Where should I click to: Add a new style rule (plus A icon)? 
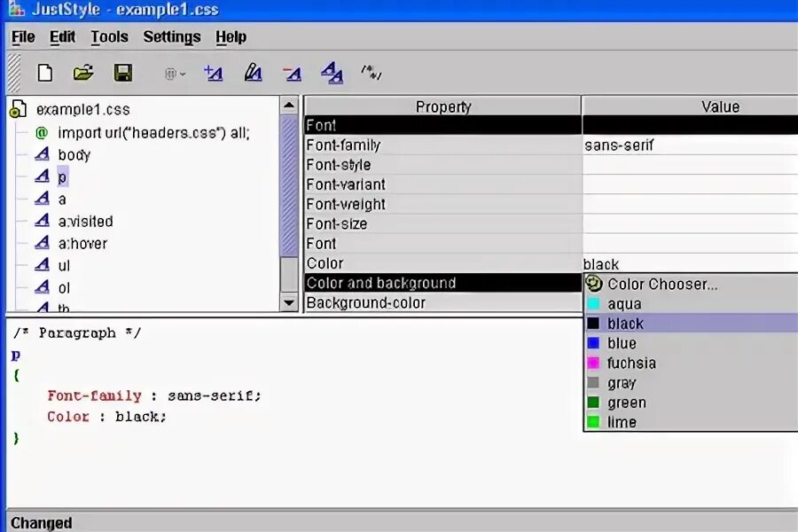point(213,74)
